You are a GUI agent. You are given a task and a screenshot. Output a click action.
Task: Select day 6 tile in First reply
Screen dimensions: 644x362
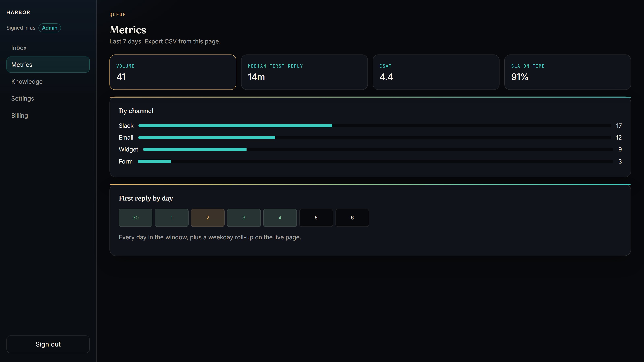point(352,218)
